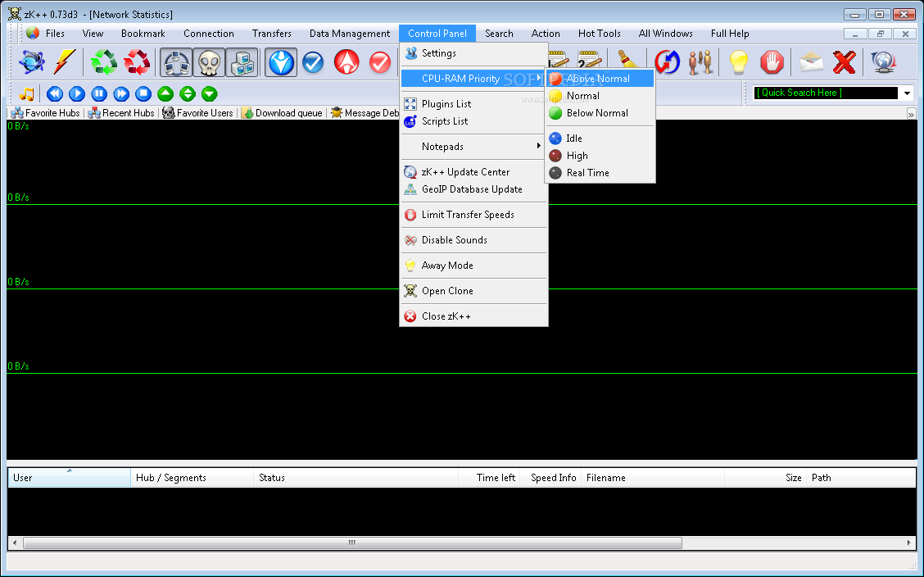This screenshot has width=924, height=577.
Task: Open the View menu
Action: click(93, 34)
